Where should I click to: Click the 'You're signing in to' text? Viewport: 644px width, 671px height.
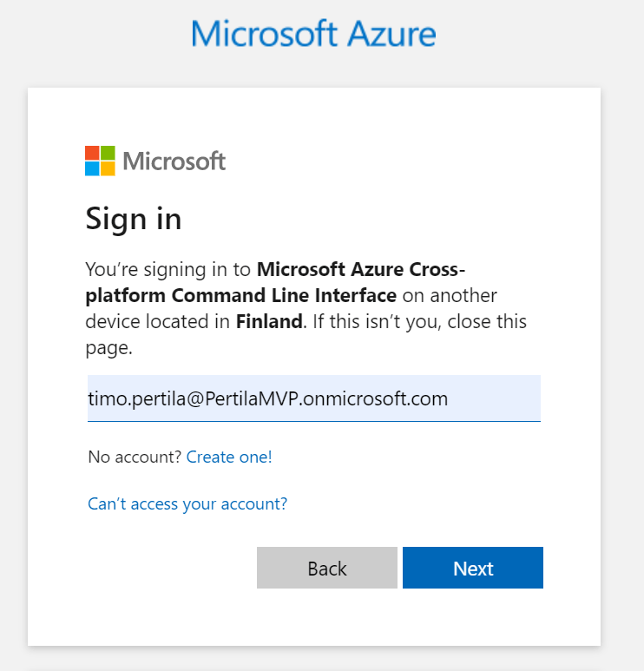[x=168, y=268]
